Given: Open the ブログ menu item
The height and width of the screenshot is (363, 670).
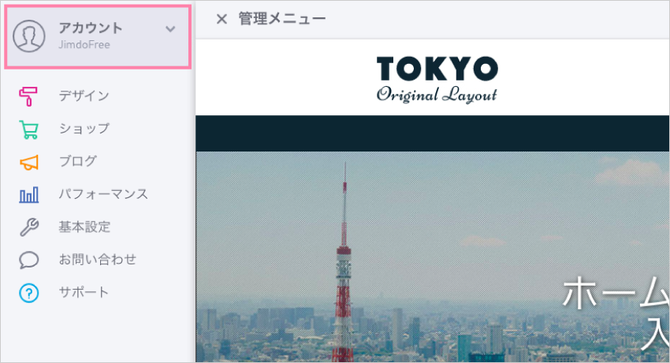Looking at the screenshot, I should click(x=78, y=161).
